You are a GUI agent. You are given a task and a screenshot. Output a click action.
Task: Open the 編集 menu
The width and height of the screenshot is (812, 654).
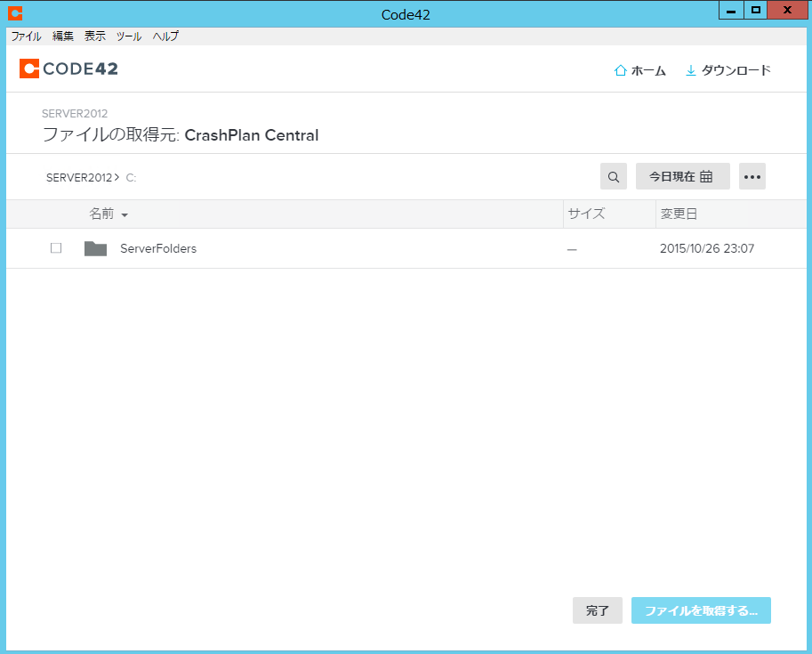(x=62, y=36)
